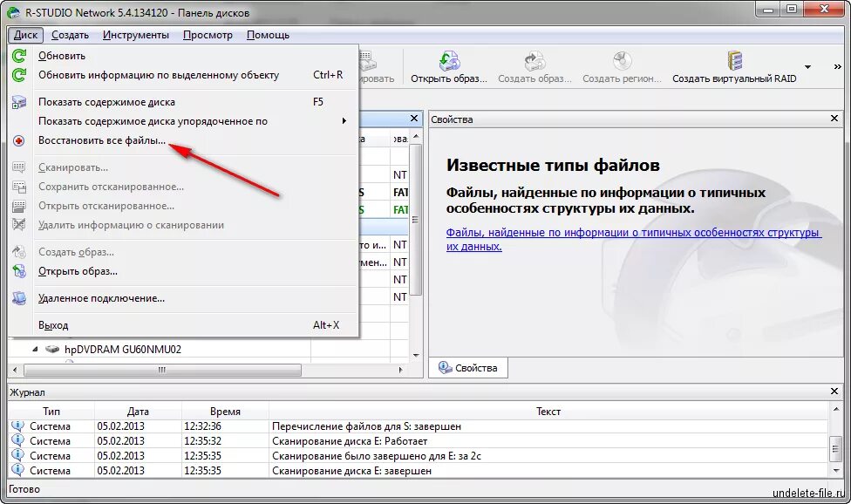Click the log panel scroll-down arrow

pos(836,470)
